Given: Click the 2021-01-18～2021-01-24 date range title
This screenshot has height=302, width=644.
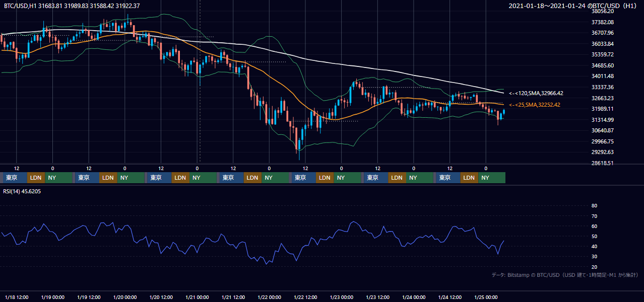Looking at the screenshot, I should (x=573, y=6).
